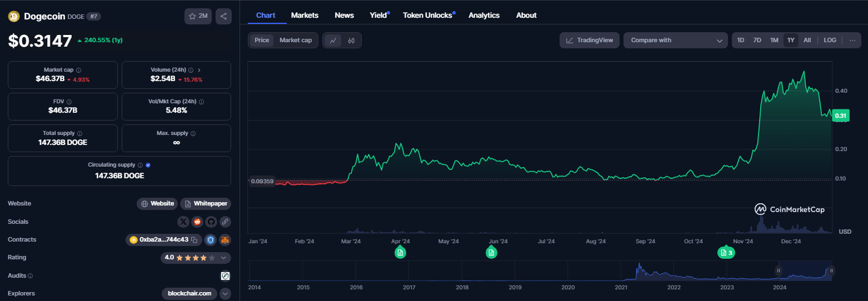Copy the contract address icon
This screenshot has width=868, height=301.
tap(194, 240)
